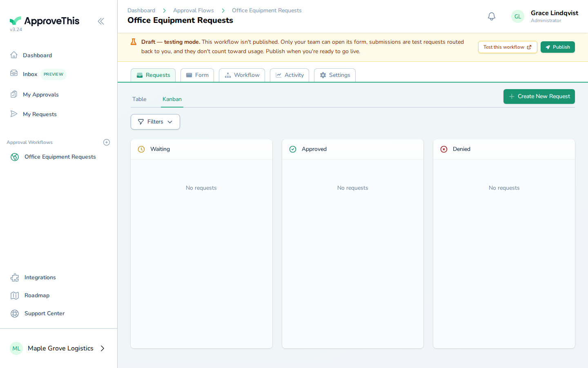Click the Support Center lifebuoy icon
588x368 pixels.
(x=15, y=314)
